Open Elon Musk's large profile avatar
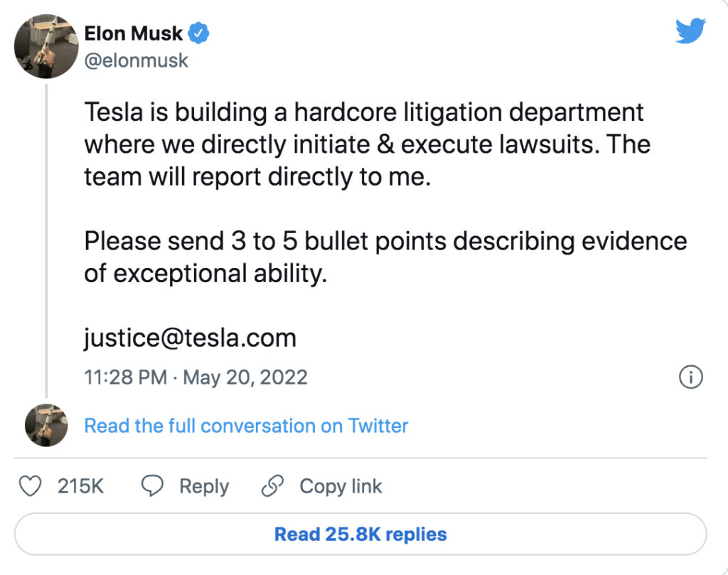728x575 pixels. (45, 45)
